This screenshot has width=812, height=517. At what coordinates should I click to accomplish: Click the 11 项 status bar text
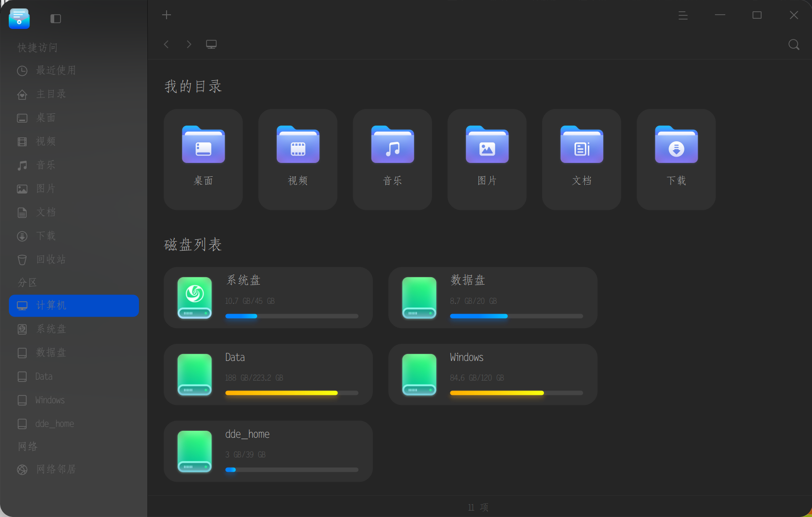pyautogui.click(x=478, y=507)
